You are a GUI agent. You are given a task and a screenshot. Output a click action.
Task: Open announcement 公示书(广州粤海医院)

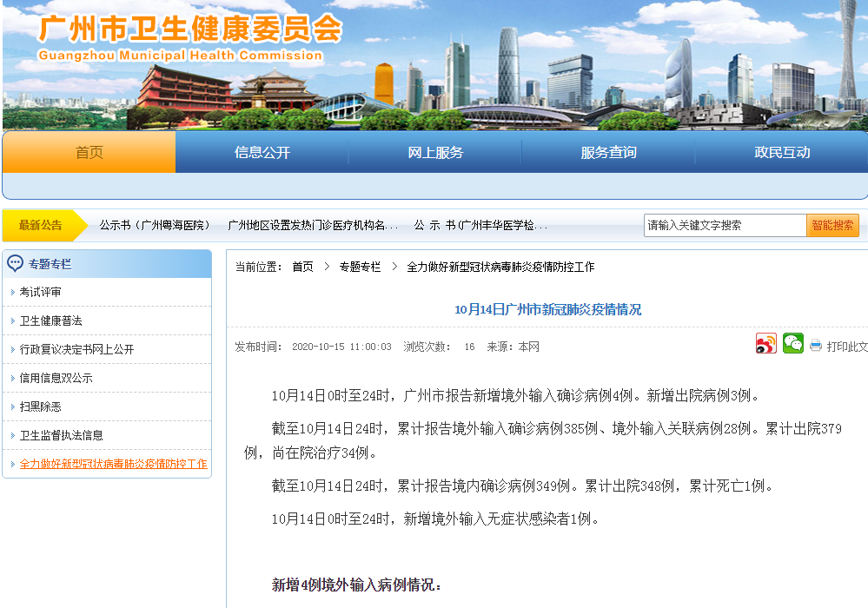(155, 225)
